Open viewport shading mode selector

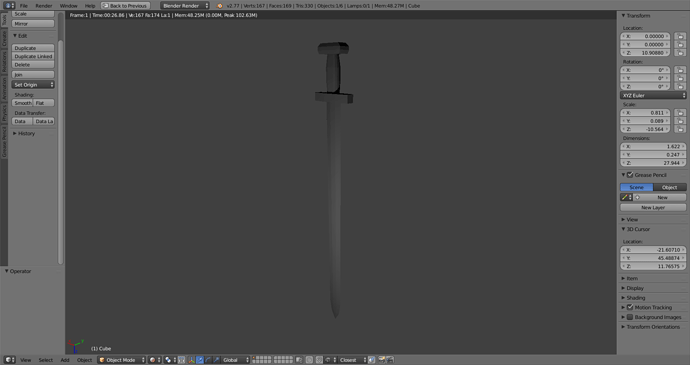pos(154,360)
